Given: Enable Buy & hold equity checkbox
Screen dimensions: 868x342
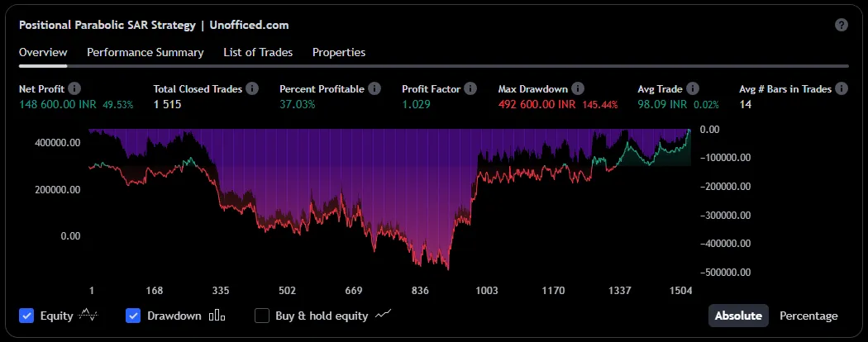Looking at the screenshot, I should point(262,316).
